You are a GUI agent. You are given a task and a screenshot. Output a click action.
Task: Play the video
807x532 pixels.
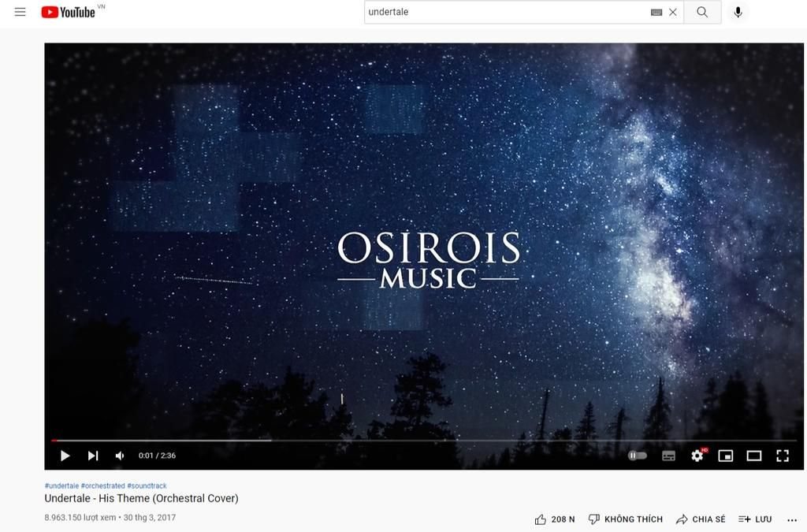[65, 456]
